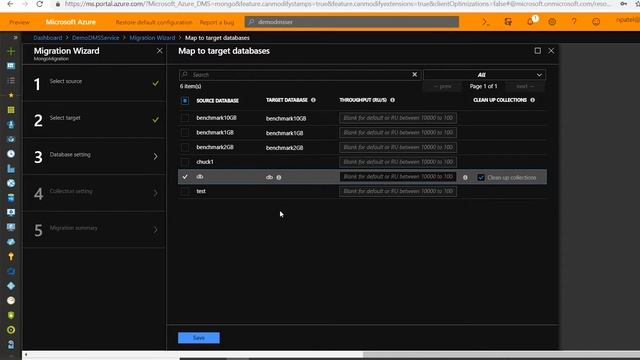640x360 pixels.
Task: Open the Dashboard icon in left sidebar
Action: [11, 66]
